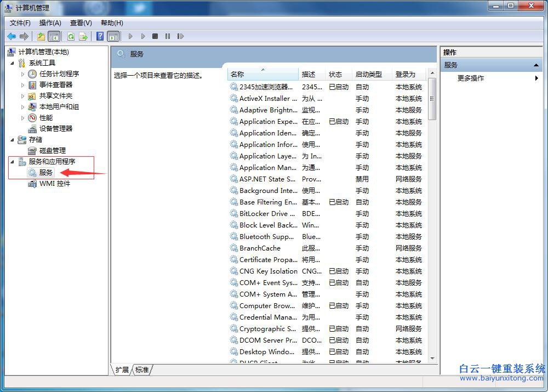
Task: Click the Back arrow toolbar icon
Action: point(12,36)
